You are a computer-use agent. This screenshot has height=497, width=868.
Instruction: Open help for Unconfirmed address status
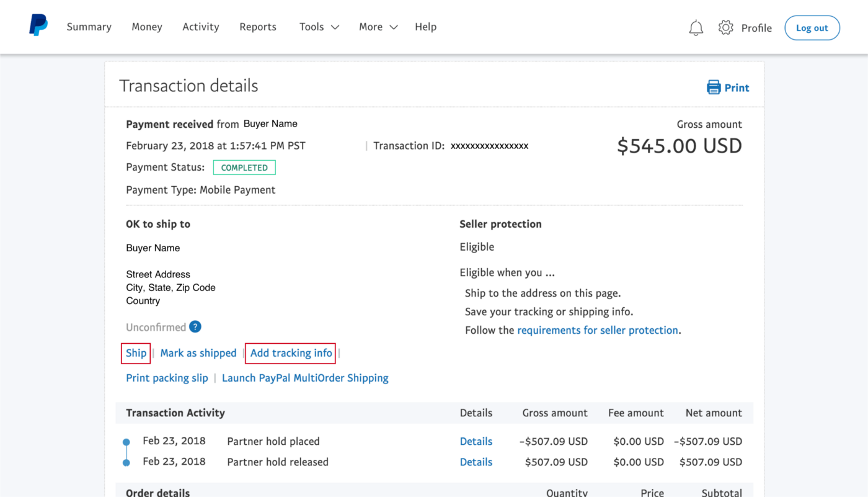click(x=195, y=326)
